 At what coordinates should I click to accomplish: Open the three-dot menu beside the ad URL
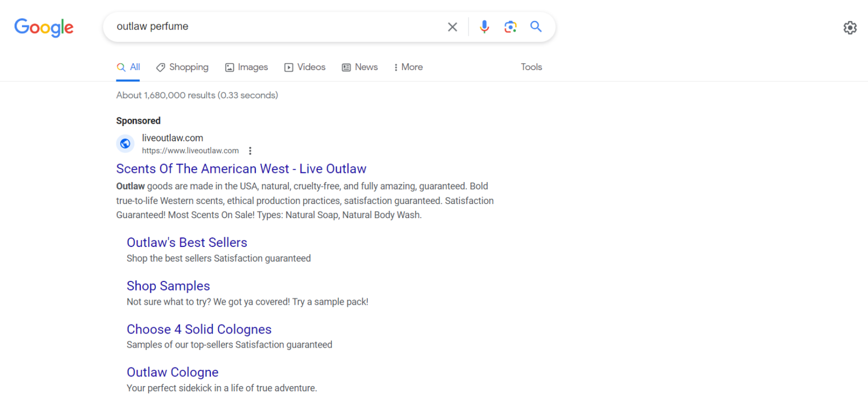(250, 150)
